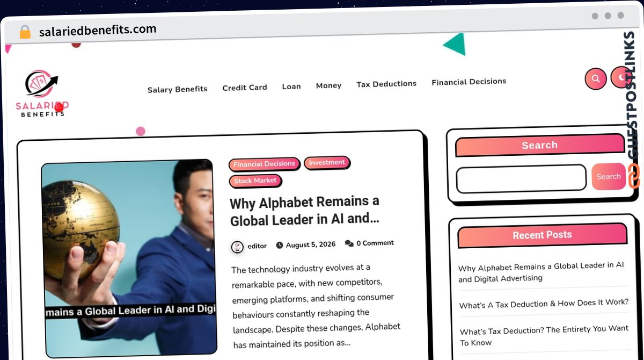Click the globe article featured image

click(x=129, y=257)
